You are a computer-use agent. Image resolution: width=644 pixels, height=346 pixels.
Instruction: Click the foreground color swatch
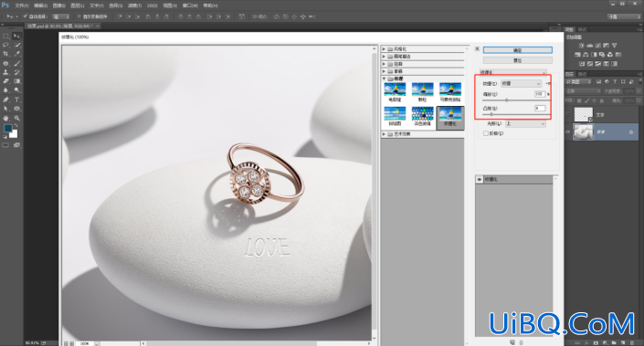coord(7,128)
